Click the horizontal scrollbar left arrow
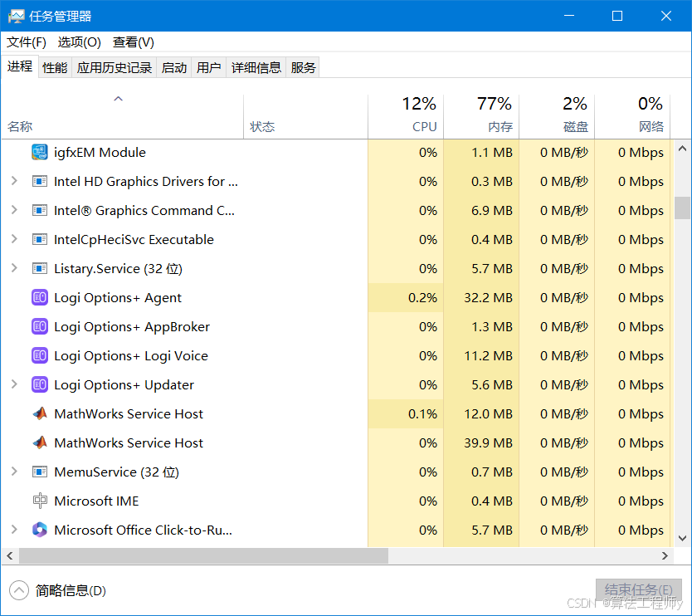The image size is (692, 616). click(10, 556)
